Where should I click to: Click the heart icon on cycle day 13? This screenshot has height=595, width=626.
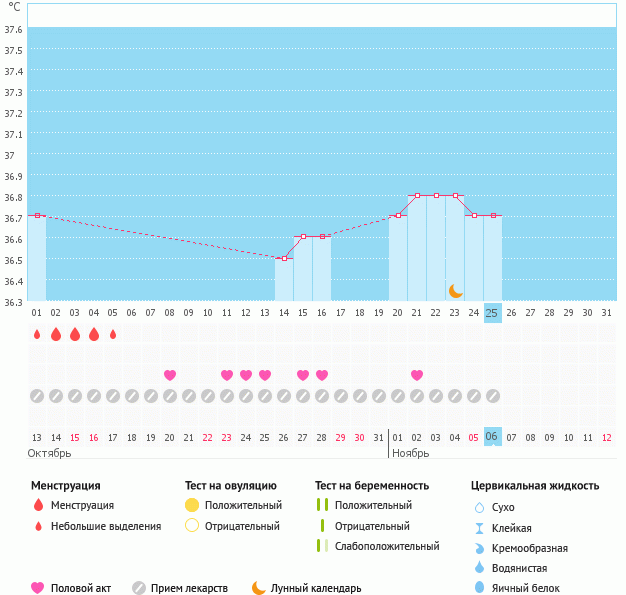(265, 375)
